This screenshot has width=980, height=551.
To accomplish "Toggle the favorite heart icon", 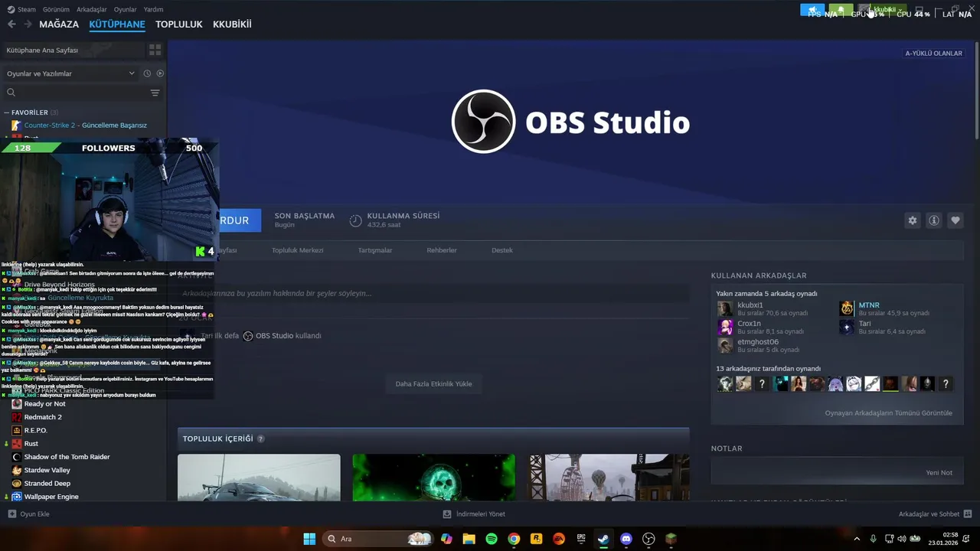I will [955, 220].
